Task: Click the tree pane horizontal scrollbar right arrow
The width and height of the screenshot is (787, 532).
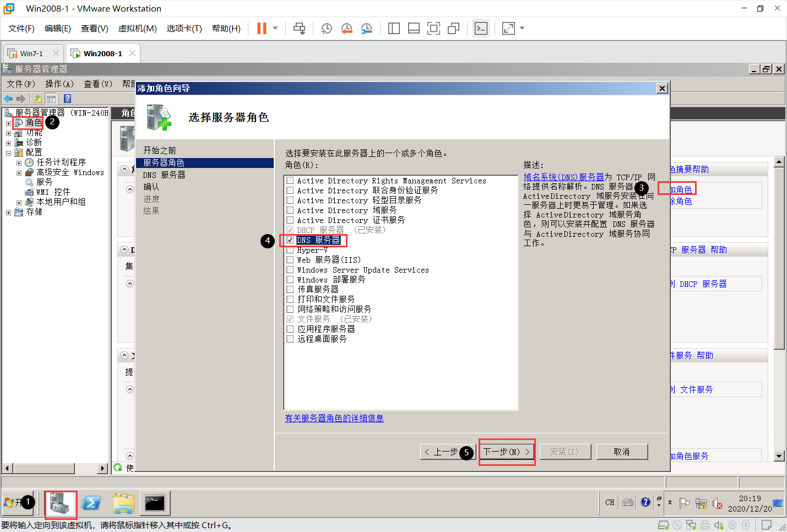Action: click(x=102, y=468)
